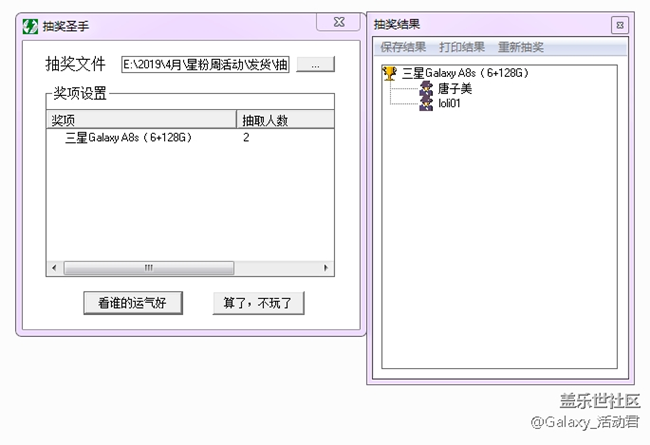Choose 打印结果 in the results toolbar
This screenshot has width=650, height=445.
[x=462, y=47]
